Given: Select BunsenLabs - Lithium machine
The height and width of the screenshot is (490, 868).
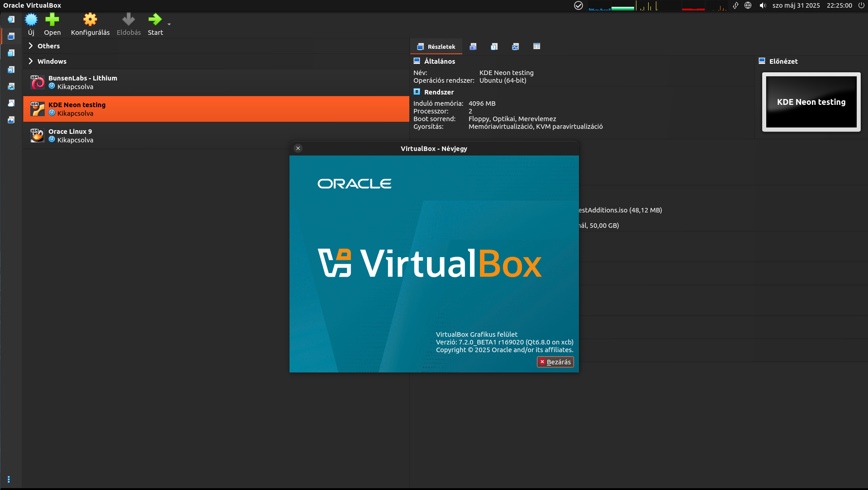Looking at the screenshot, I should click(216, 82).
